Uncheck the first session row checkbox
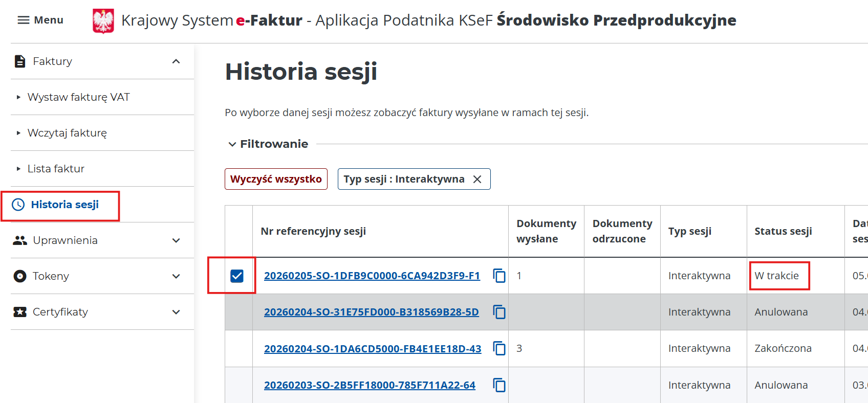This screenshot has width=868, height=403. [x=237, y=276]
